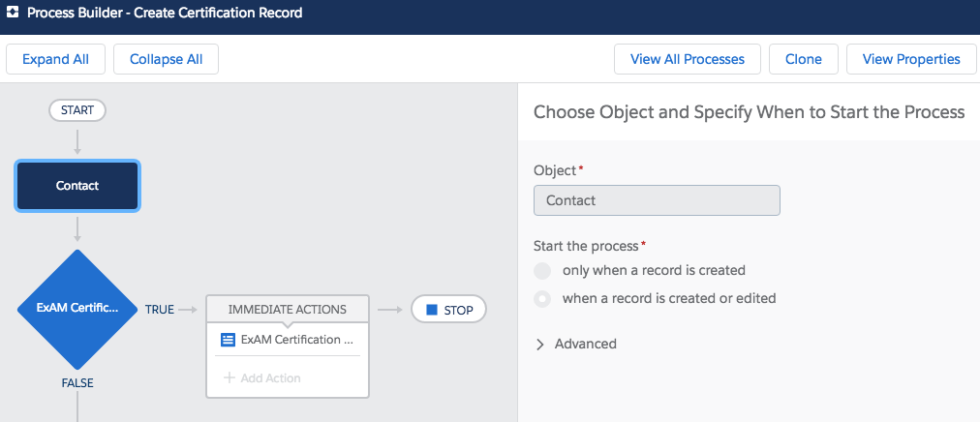Open View All Processes
The image size is (980, 422).
(688, 59)
